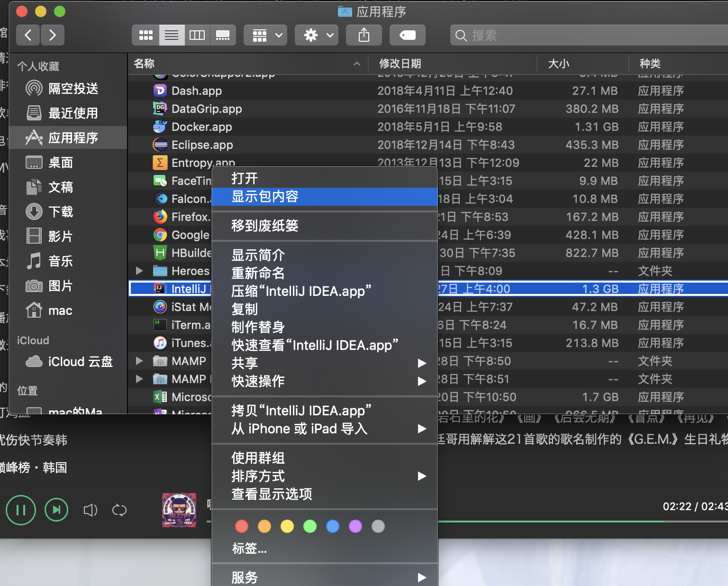
Task: Open iCloud 云盘 in sidebar
Action: pos(68,362)
